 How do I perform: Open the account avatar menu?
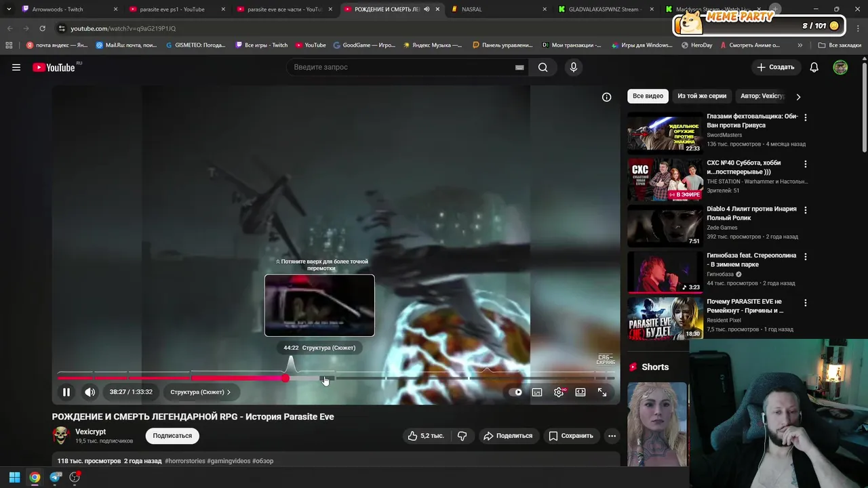[x=840, y=67]
